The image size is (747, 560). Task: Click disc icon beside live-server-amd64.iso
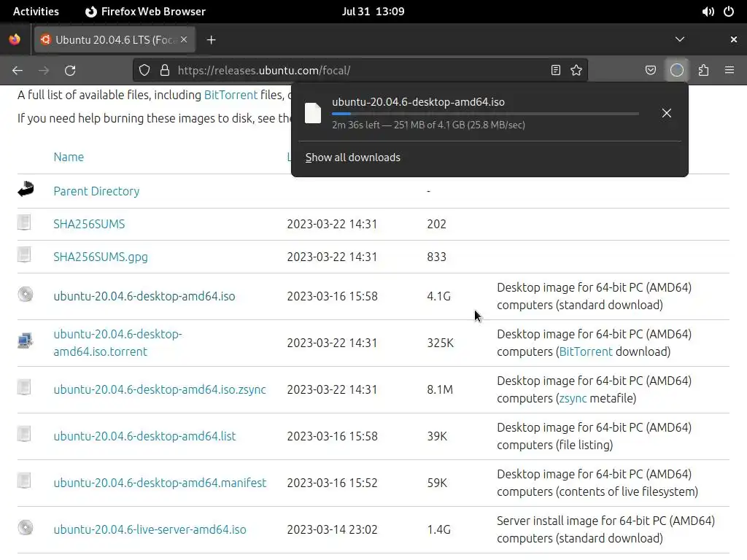(26, 528)
